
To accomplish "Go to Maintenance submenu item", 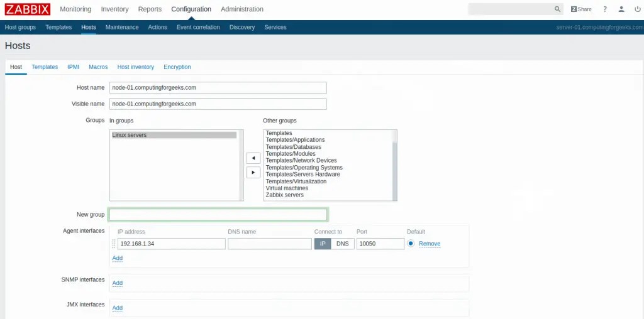I will click(x=122, y=27).
